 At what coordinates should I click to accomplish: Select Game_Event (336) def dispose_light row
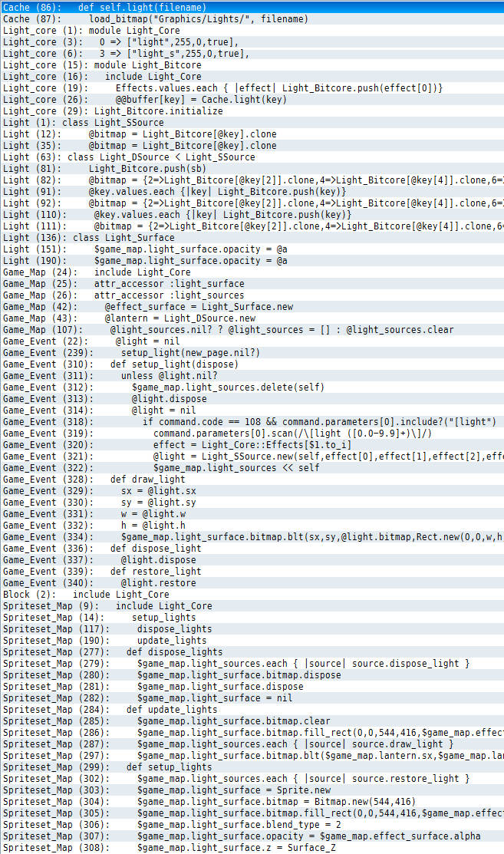[x=252, y=549]
